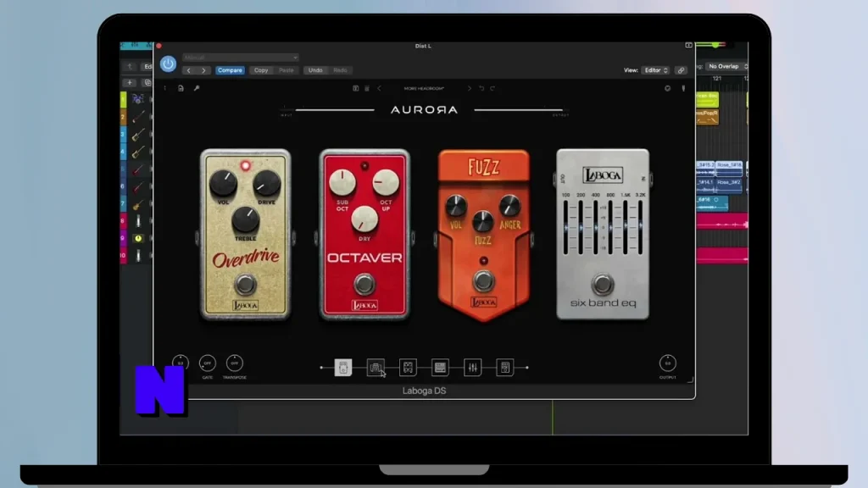868x488 pixels.
Task: Click the link chain icon
Action: point(681,70)
